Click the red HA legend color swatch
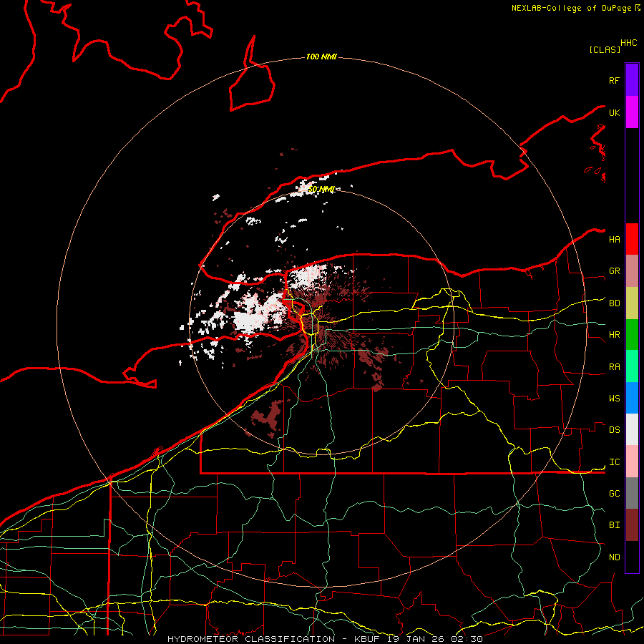 632,239
